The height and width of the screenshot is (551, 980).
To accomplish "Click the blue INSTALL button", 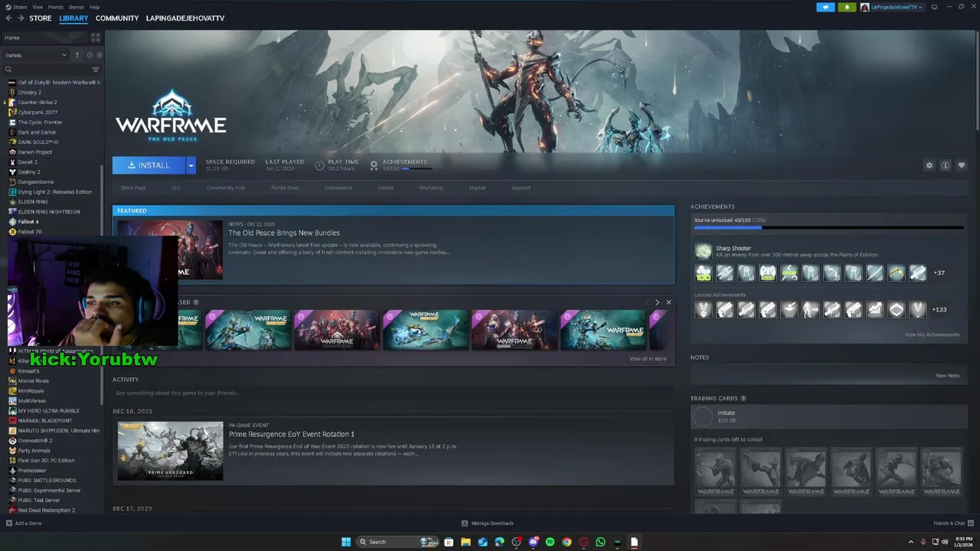I will [149, 165].
